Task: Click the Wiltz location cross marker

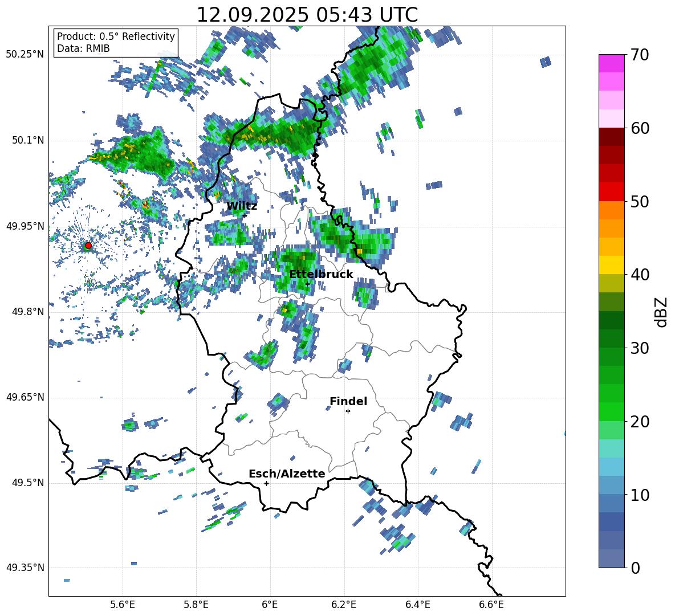Action: point(245,215)
